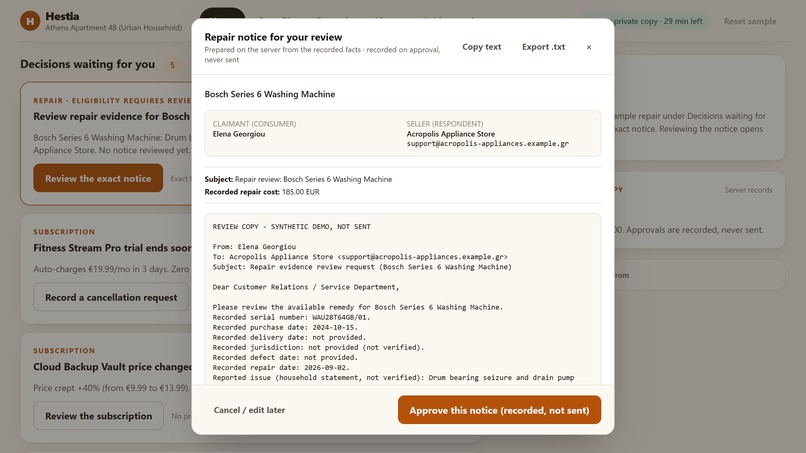Click the seller email support@acropolis-appliances.example.gr
The image size is (806, 453).
click(487, 143)
